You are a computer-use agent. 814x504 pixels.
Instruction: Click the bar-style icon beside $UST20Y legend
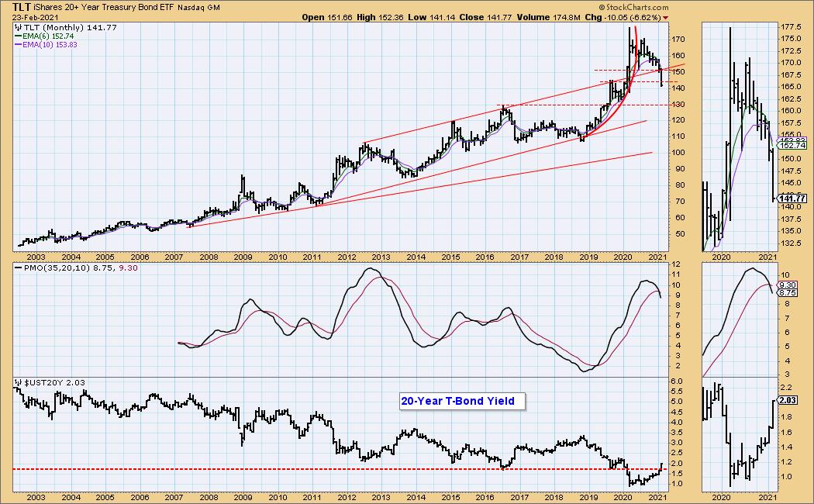pos(19,382)
